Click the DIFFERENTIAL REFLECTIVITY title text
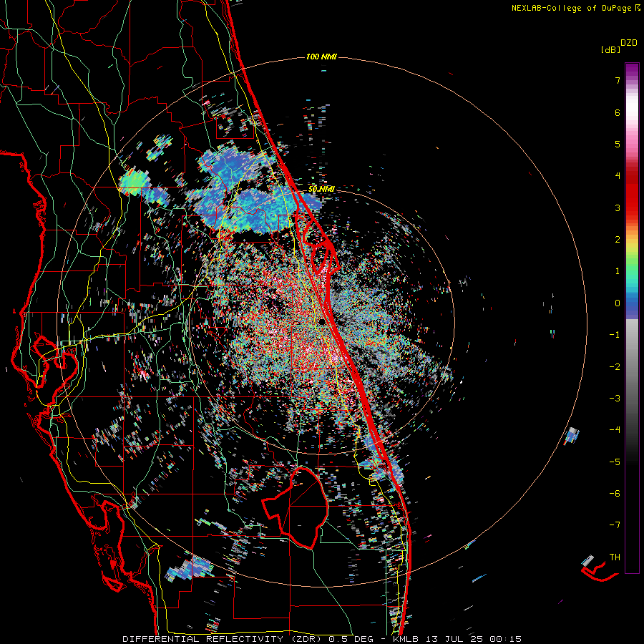 [x=203, y=639]
